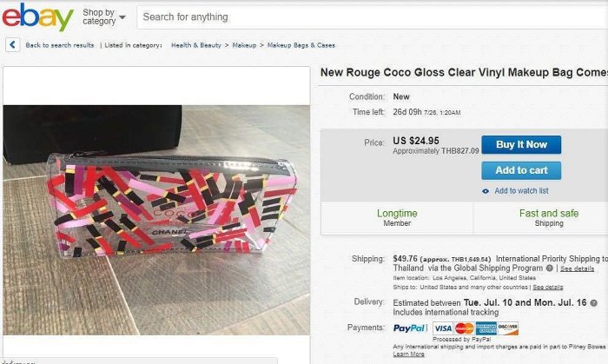Open Health & Beauty category breadcrumb

pyautogui.click(x=195, y=45)
